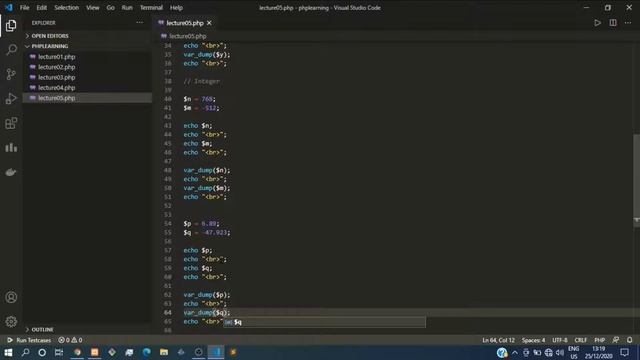Image resolution: width=640 pixels, height=360 pixels.
Task: Open the Docker whale view in activity bar
Action: pyautogui.click(x=11, y=172)
